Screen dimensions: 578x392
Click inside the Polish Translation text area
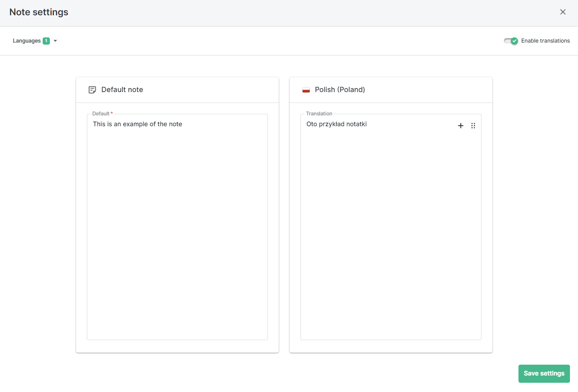tap(390, 233)
